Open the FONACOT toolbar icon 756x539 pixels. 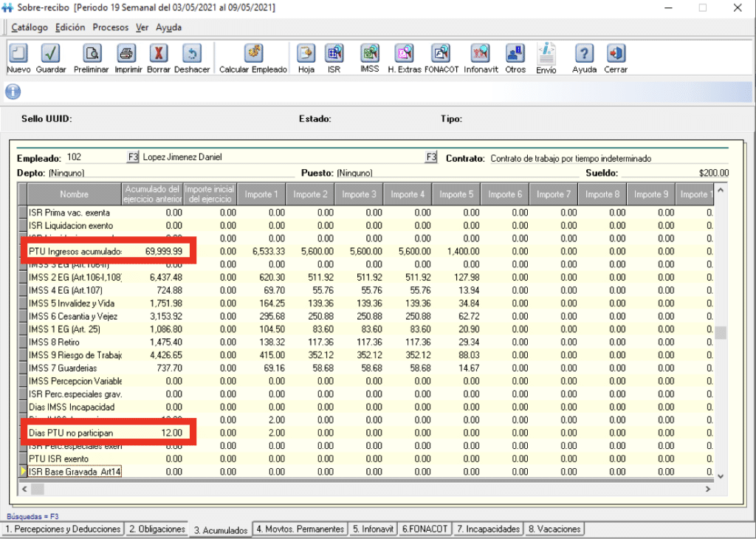point(441,54)
